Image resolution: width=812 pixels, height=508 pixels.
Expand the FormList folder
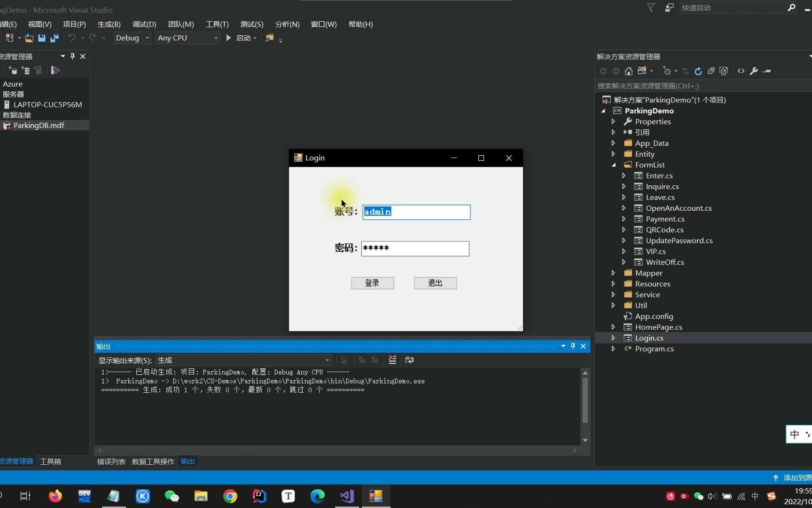pos(613,165)
